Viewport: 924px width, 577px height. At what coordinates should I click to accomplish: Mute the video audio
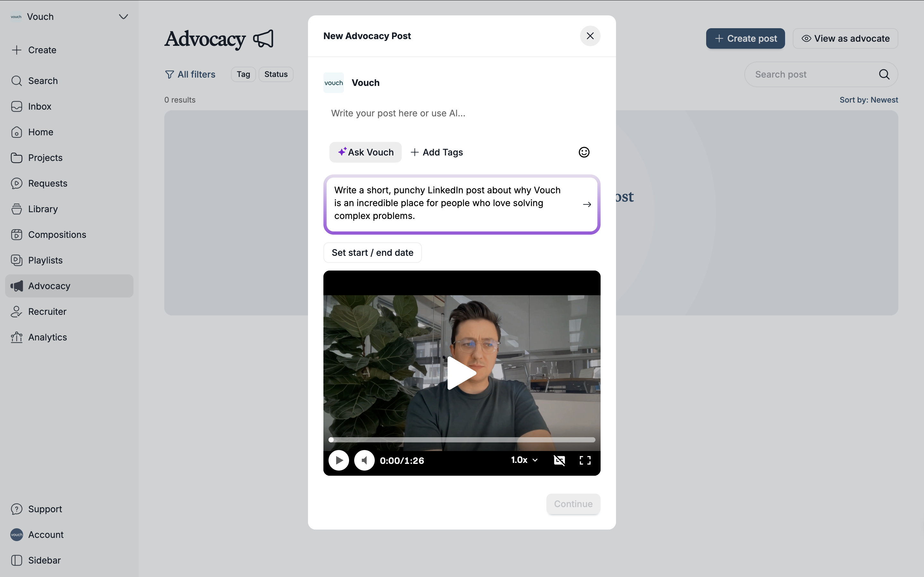tap(364, 460)
